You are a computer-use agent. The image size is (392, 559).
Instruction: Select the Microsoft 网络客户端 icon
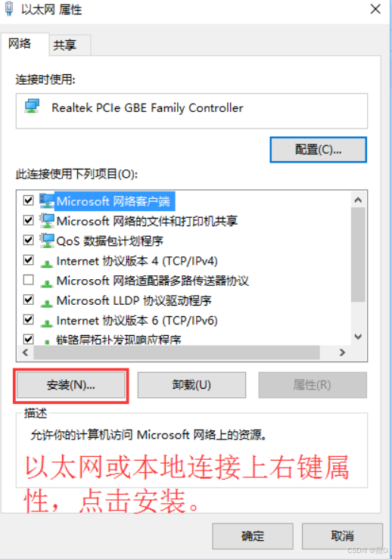pyautogui.click(x=46, y=201)
